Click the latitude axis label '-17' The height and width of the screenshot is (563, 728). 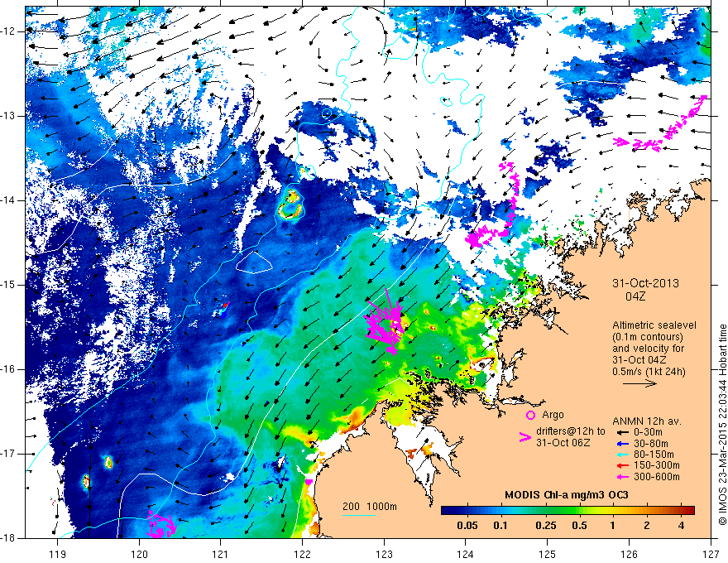[x=8, y=454]
